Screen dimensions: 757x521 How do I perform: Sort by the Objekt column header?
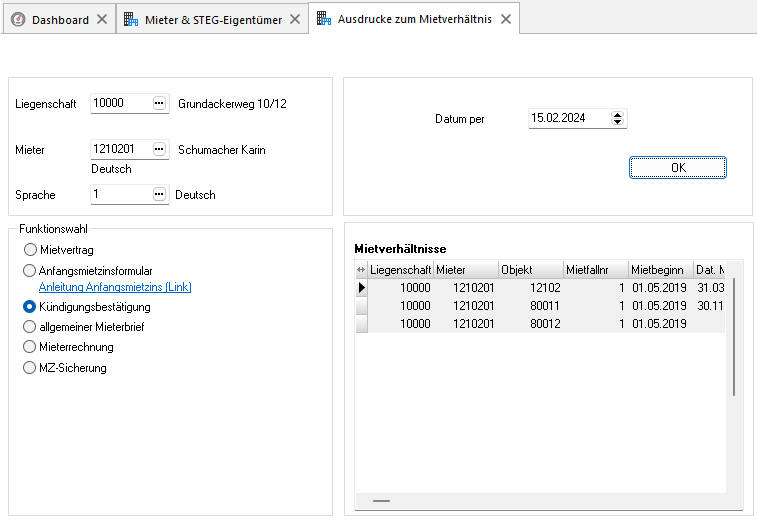point(531,269)
